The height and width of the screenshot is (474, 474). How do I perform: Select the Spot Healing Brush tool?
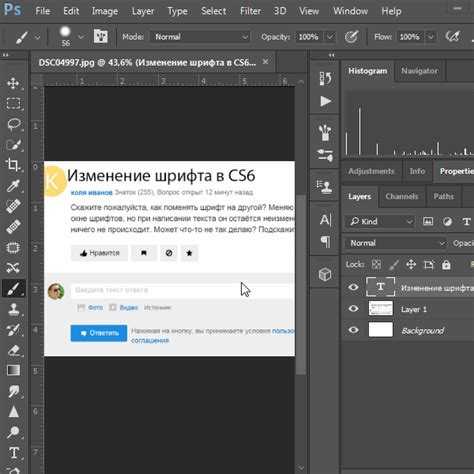point(13,206)
